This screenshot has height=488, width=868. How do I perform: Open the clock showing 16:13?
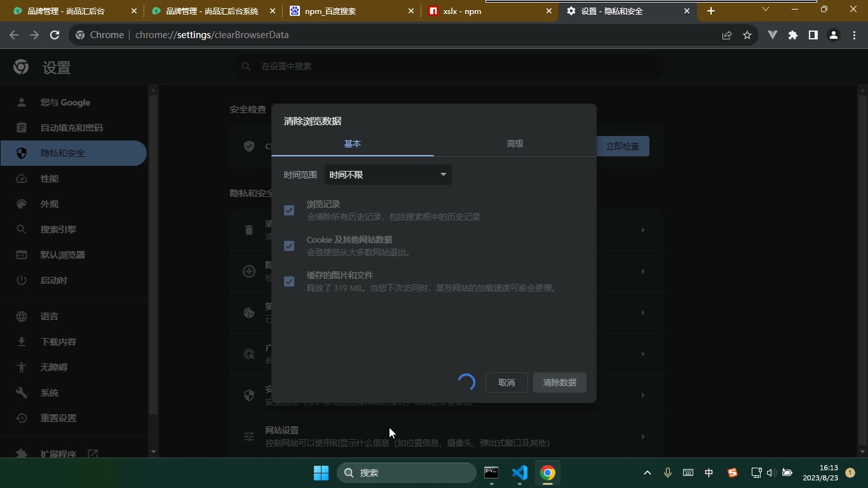(820, 473)
